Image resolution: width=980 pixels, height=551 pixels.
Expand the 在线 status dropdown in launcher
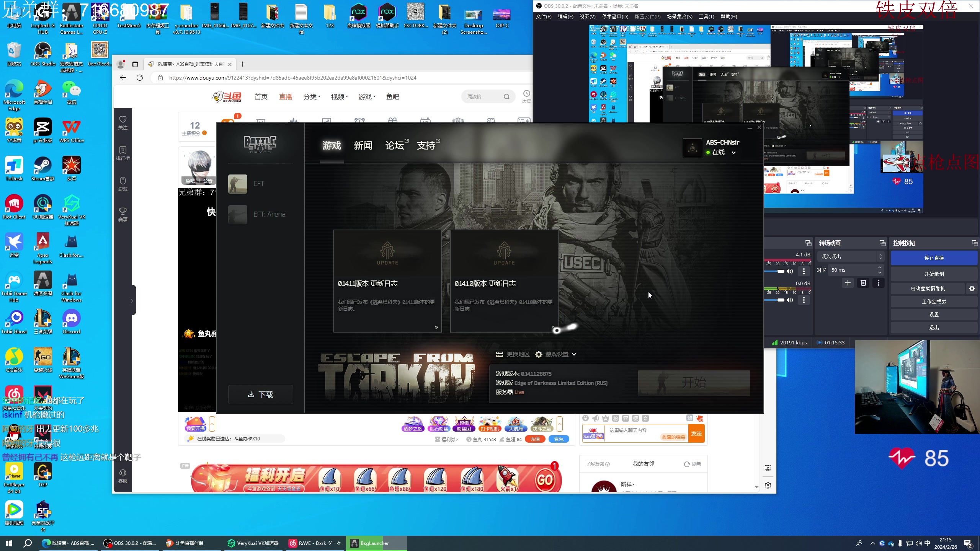pyautogui.click(x=733, y=152)
